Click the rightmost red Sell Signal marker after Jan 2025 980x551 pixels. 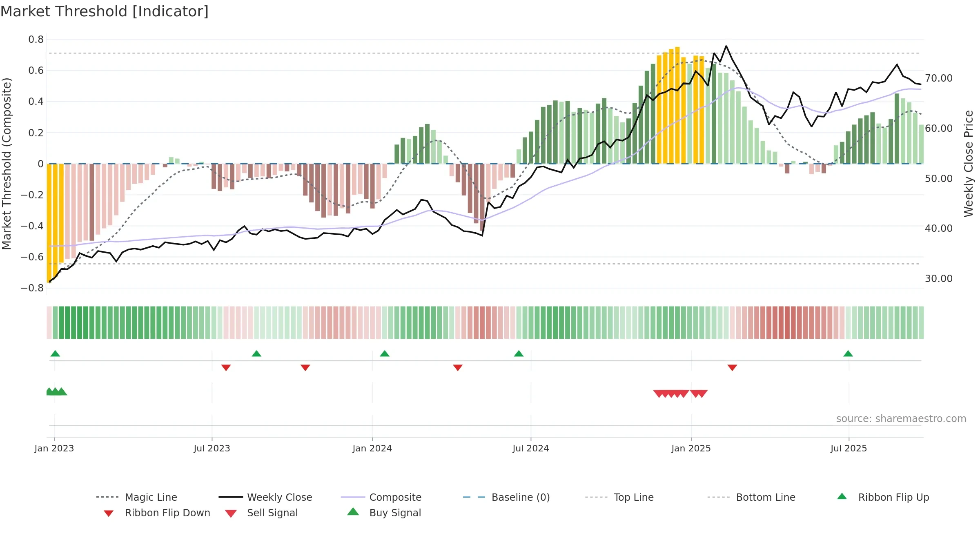pos(702,393)
